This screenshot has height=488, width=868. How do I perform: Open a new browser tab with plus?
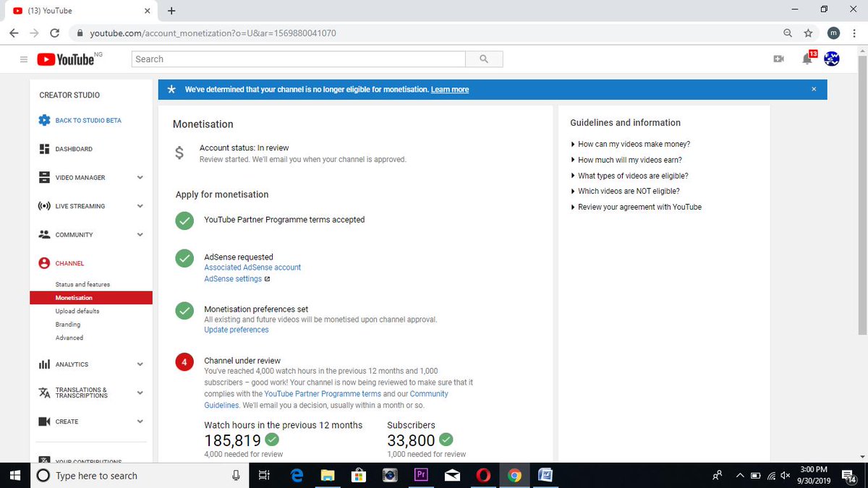pyautogui.click(x=171, y=11)
